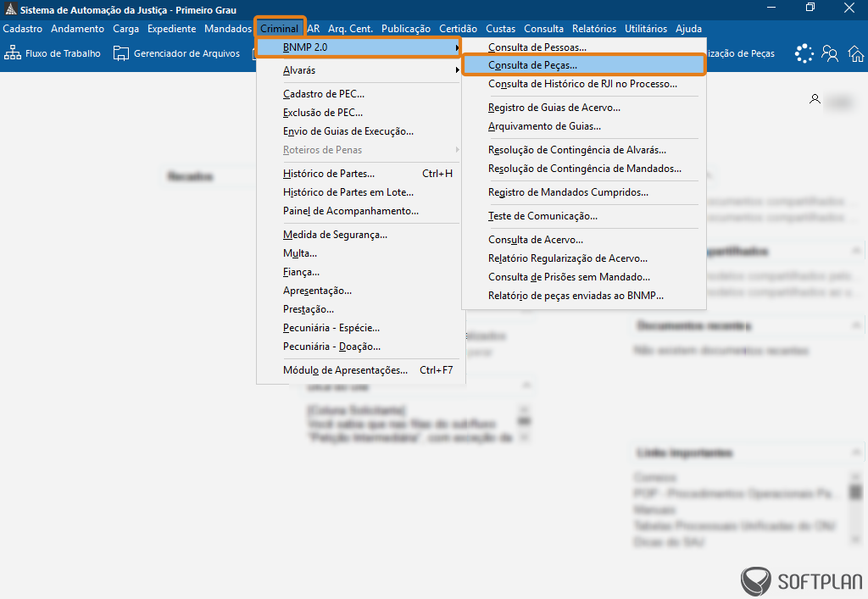Open the Carga menu
868x599 pixels.
tap(125, 29)
